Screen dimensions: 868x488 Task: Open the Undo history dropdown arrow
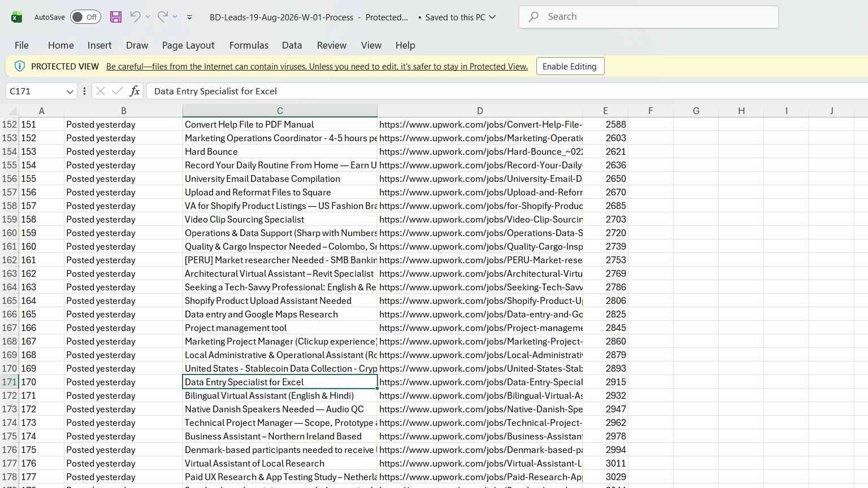(x=148, y=17)
